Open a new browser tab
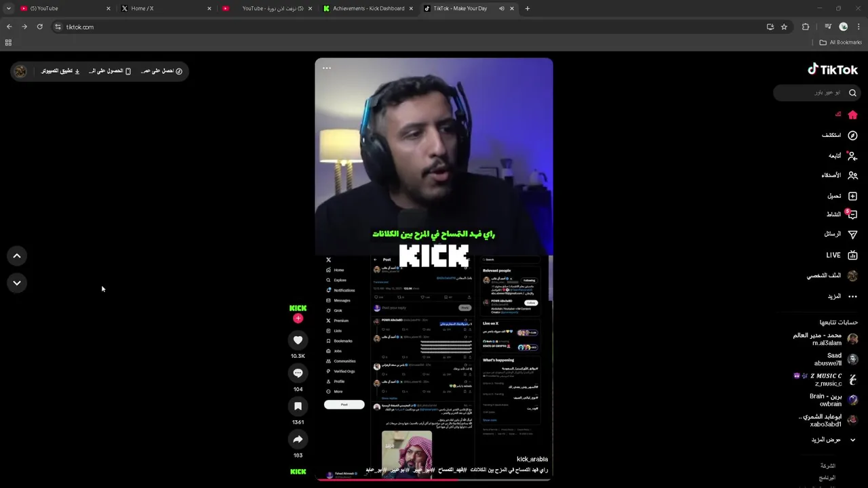Viewport: 868px width, 488px height. 528,8
